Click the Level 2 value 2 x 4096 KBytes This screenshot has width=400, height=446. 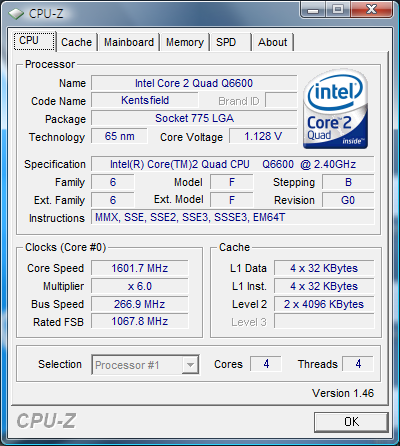324,304
